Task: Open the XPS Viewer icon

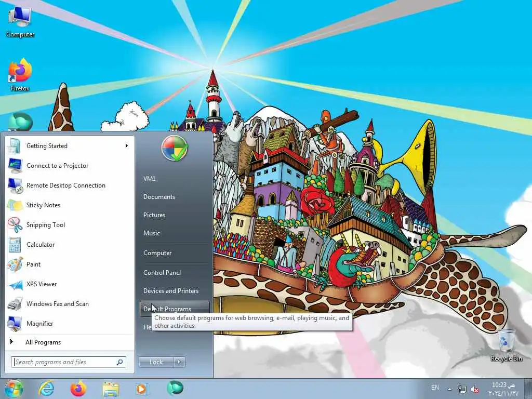Action: coord(15,284)
